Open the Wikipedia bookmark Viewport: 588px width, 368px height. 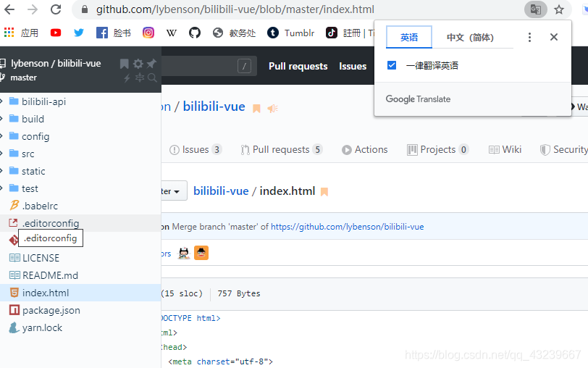[172, 33]
